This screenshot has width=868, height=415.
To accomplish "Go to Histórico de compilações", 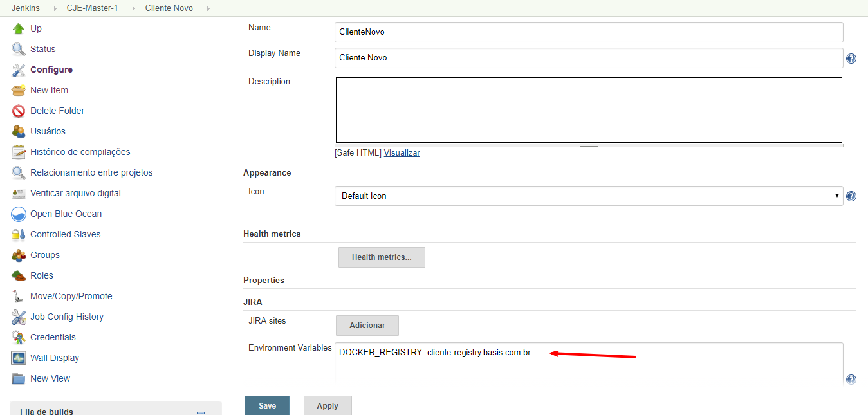I will click(80, 152).
